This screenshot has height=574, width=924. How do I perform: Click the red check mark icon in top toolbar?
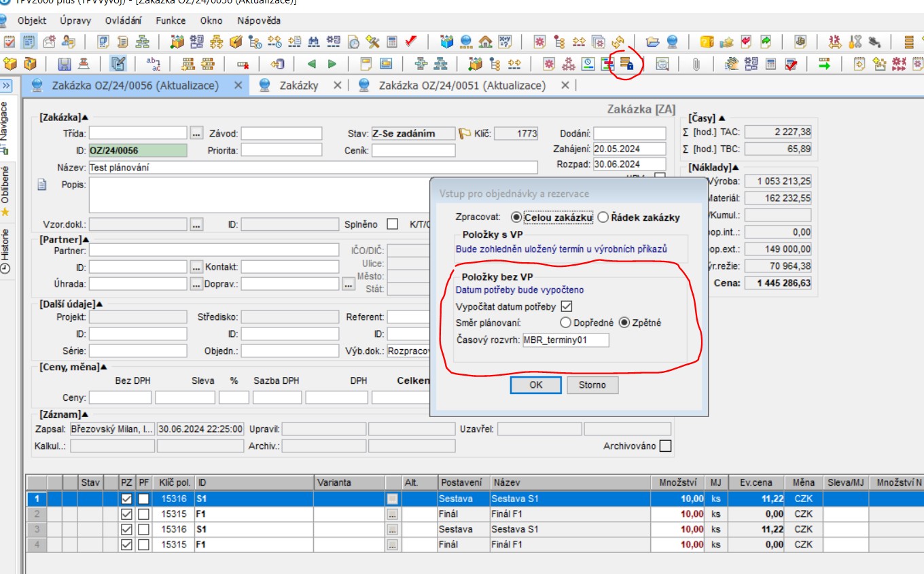[411, 41]
